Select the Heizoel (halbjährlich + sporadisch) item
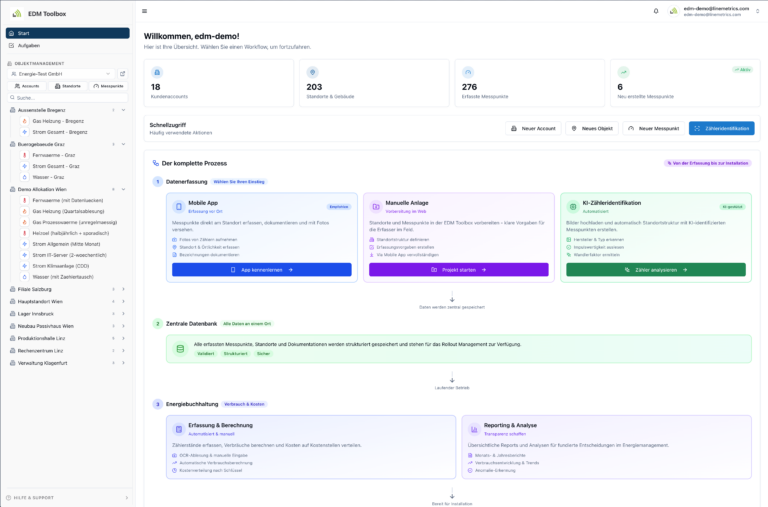The width and height of the screenshot is (768, 507). click(x=71, y=233)
